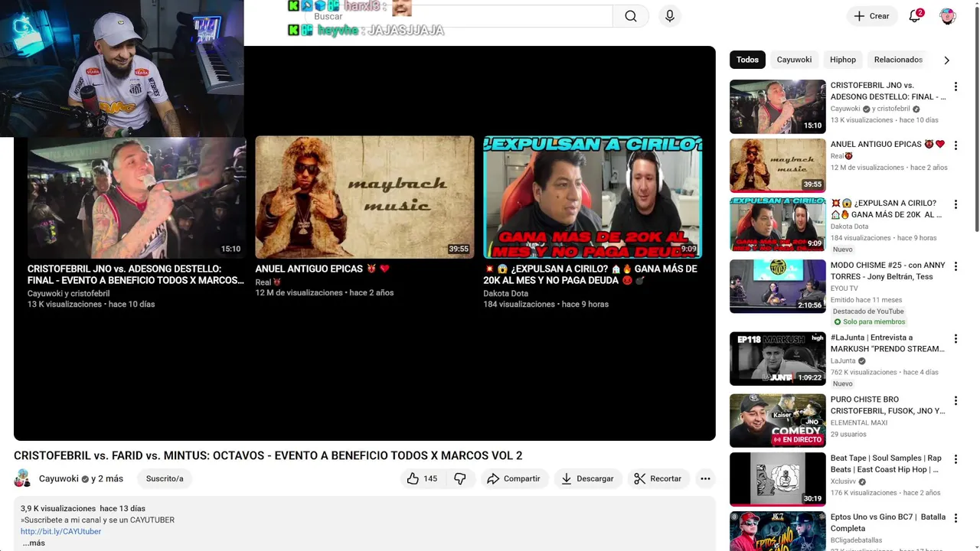Viewport: 980px width, 551px height.
Task: Play endscreen video EXPULSAN A CIRILO
Action: (x=593, y=197)
